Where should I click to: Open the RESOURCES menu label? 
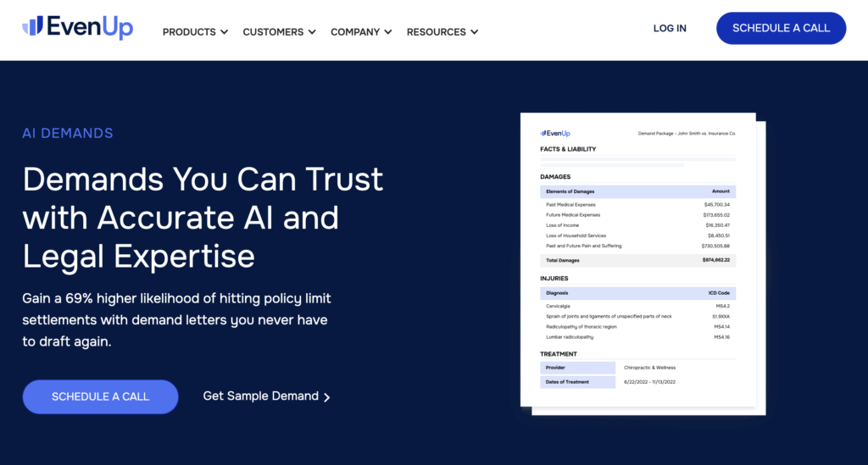pyautogui.click(x=436, y=32)
